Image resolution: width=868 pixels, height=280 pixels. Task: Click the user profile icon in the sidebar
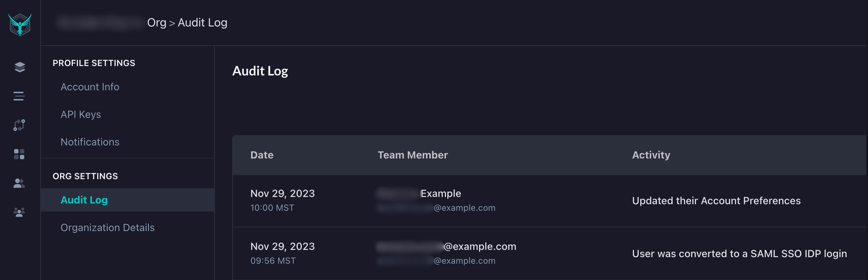(x=18, y=183)
